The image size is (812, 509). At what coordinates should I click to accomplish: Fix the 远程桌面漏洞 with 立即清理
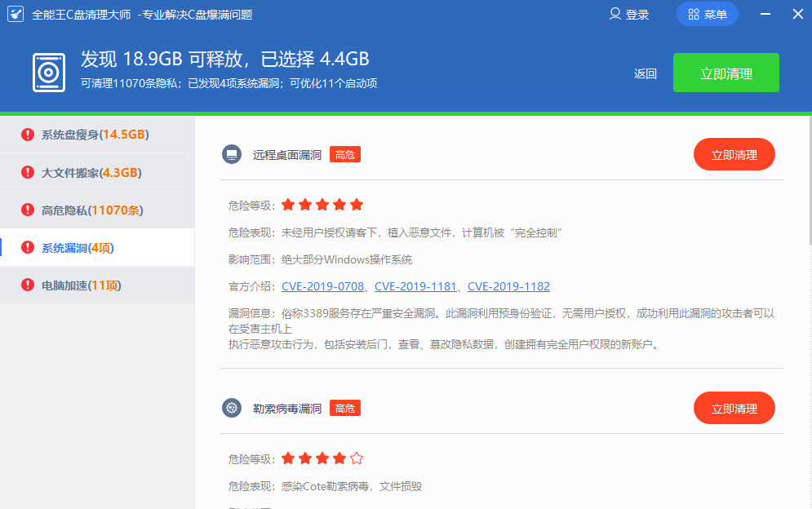coord(734,155)
